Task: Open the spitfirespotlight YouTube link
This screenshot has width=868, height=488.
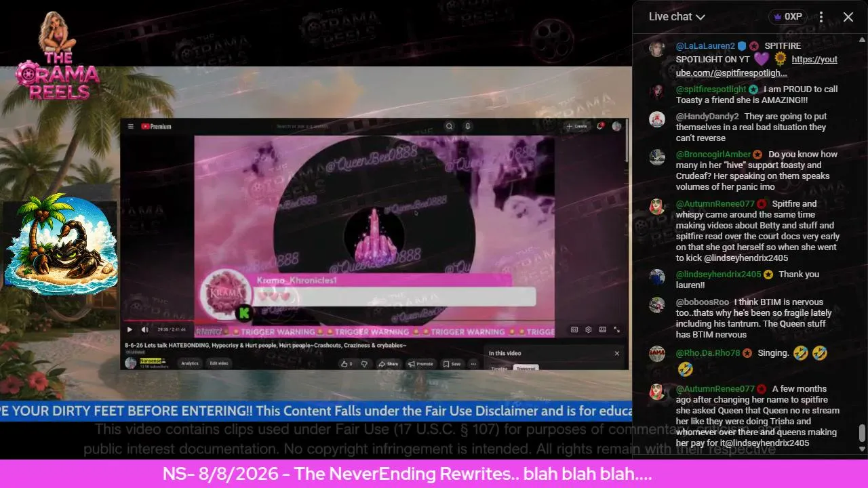Action: click(757, 66)
